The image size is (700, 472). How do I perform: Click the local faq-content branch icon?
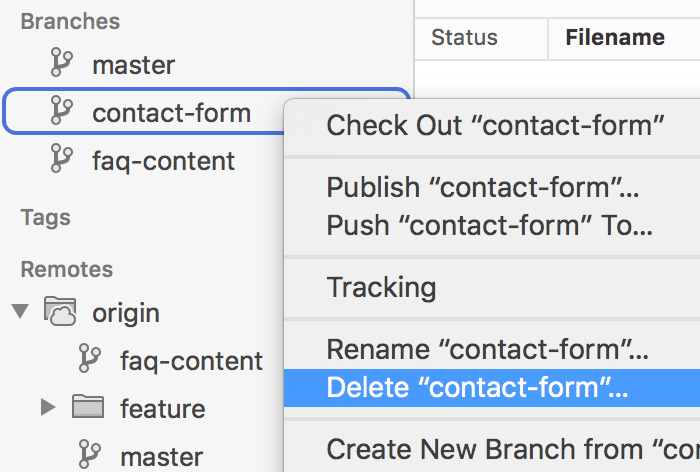[x=62, y=160]
